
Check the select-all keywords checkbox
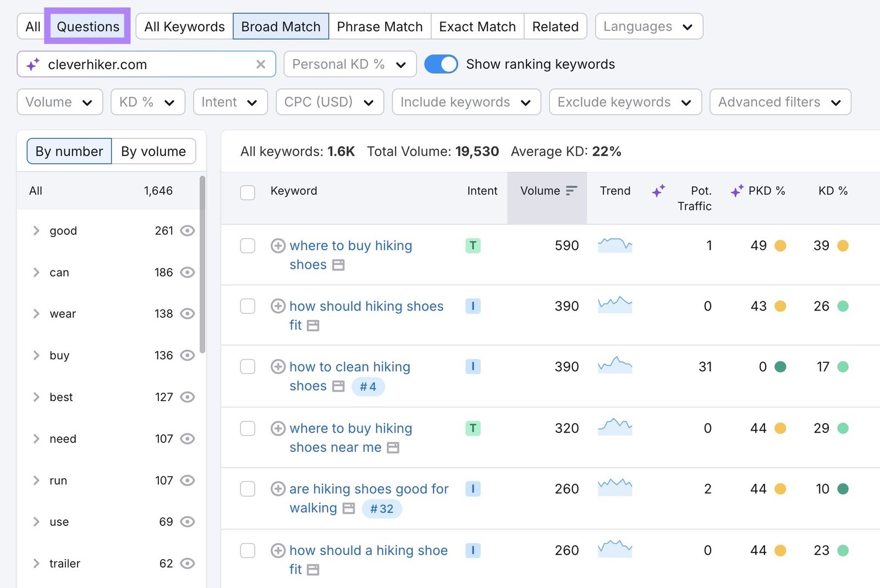point(248,192)
